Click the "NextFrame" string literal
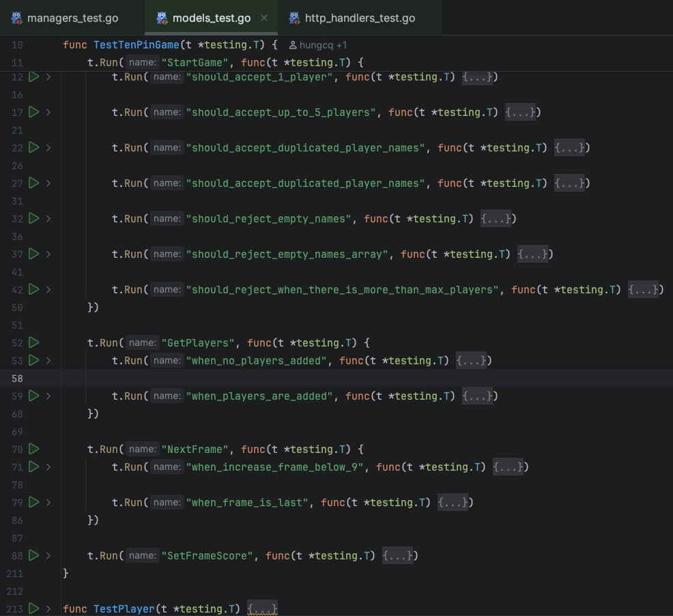This screenshot has width=673, height=616. (195, 450)
